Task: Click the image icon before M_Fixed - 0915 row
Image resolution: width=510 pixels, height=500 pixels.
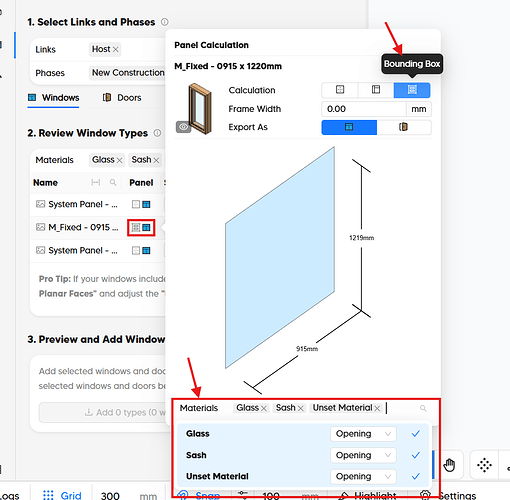Action: point(40,227)
